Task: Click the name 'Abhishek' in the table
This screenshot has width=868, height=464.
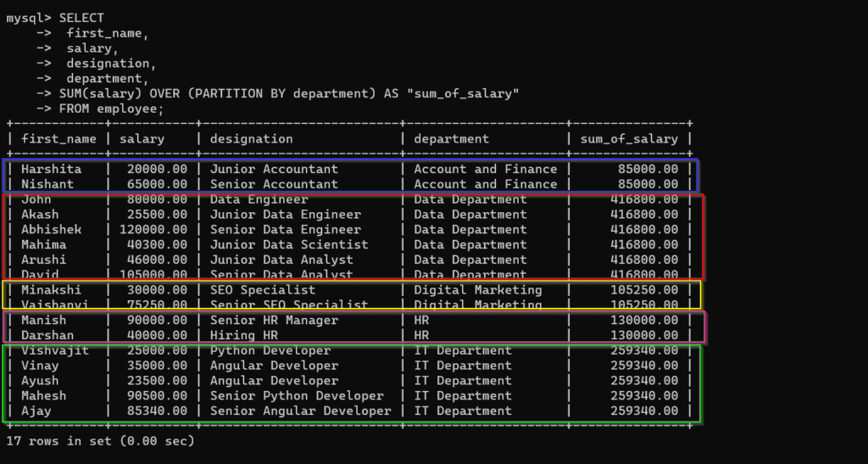Action: coord(52,229)
